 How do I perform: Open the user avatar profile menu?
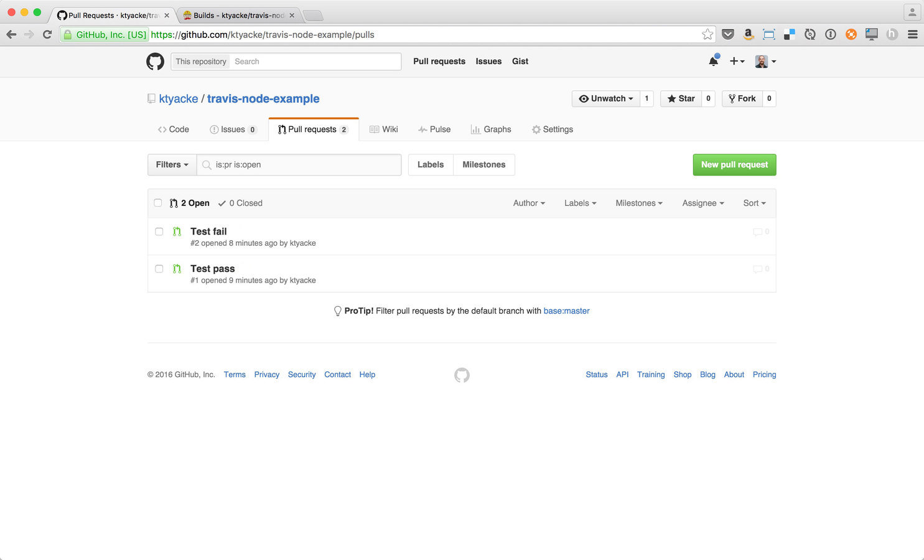(x=765, y=61)
